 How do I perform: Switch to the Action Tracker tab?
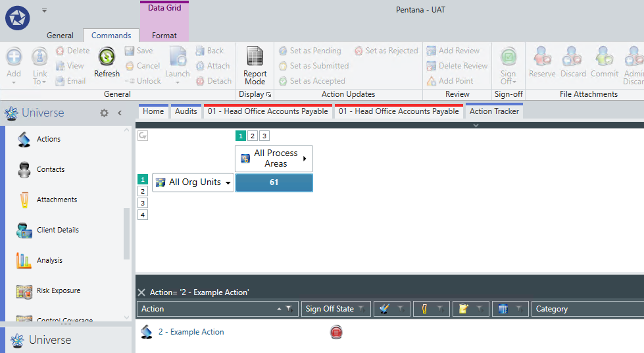[x=494, y=111]
